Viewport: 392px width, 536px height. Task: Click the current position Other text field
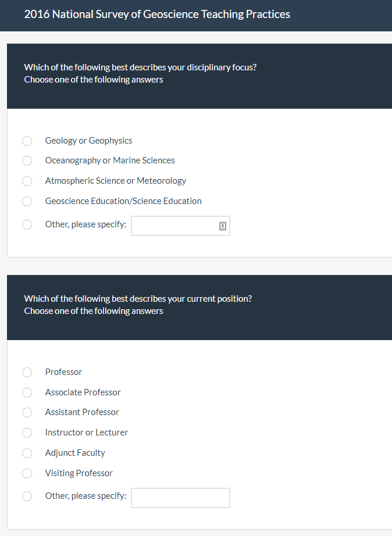tap(180, 498)
